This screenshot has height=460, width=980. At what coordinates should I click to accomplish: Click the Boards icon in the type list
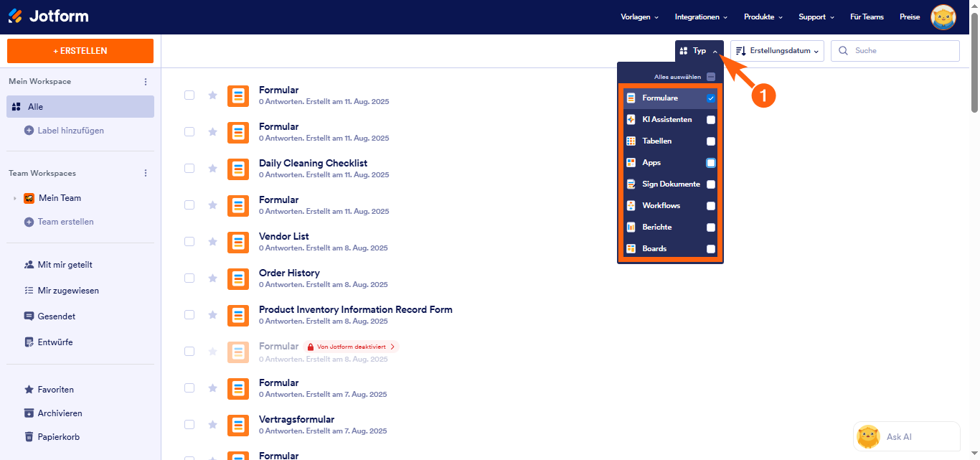point(631,249)
